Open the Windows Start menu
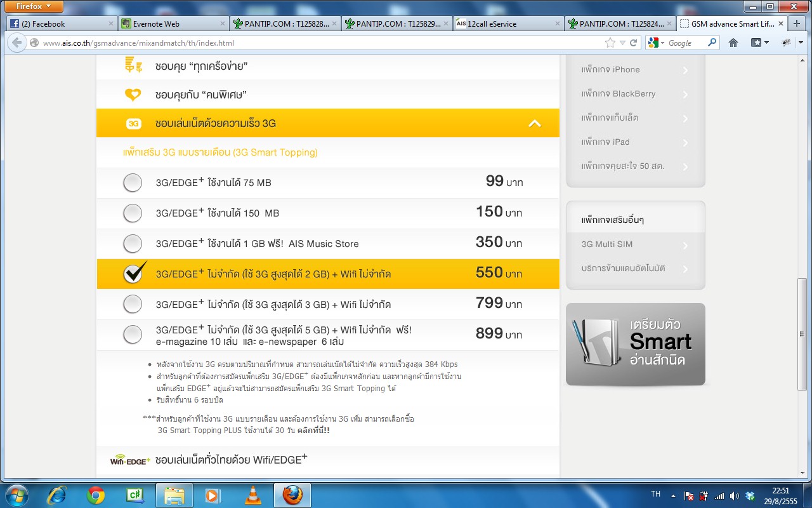This screenshot has height=508, width=812. 16,495
